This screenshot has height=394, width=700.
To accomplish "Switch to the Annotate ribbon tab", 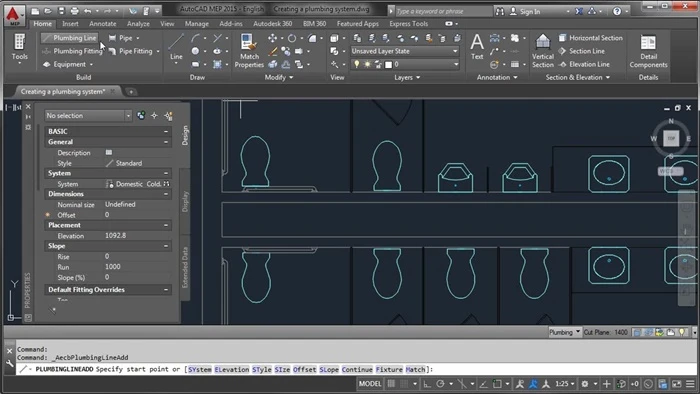I will pyautogui.click(x=103, y=24).
